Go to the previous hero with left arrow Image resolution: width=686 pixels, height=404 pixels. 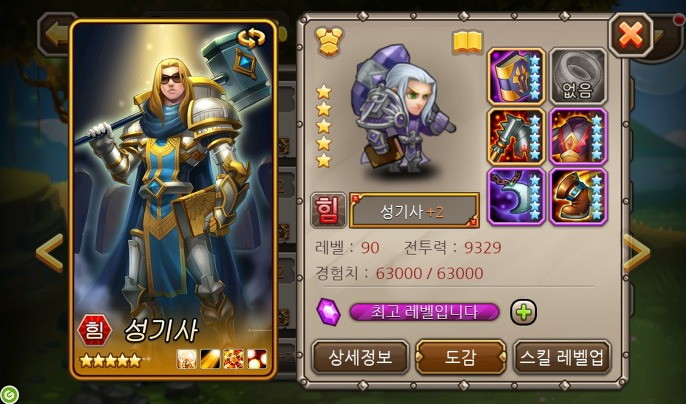pyautogui.click(x=49, y=253)
